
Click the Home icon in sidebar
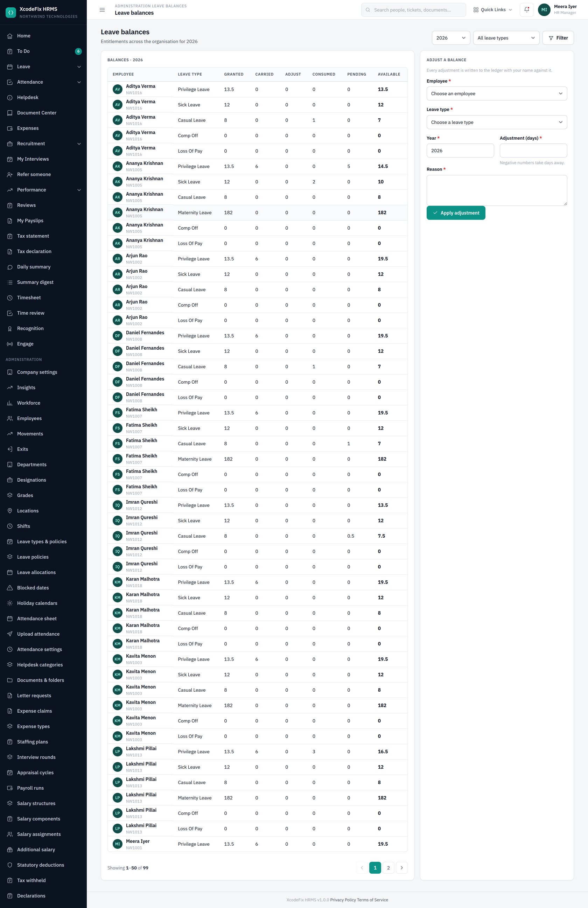(x=10, y=36)
